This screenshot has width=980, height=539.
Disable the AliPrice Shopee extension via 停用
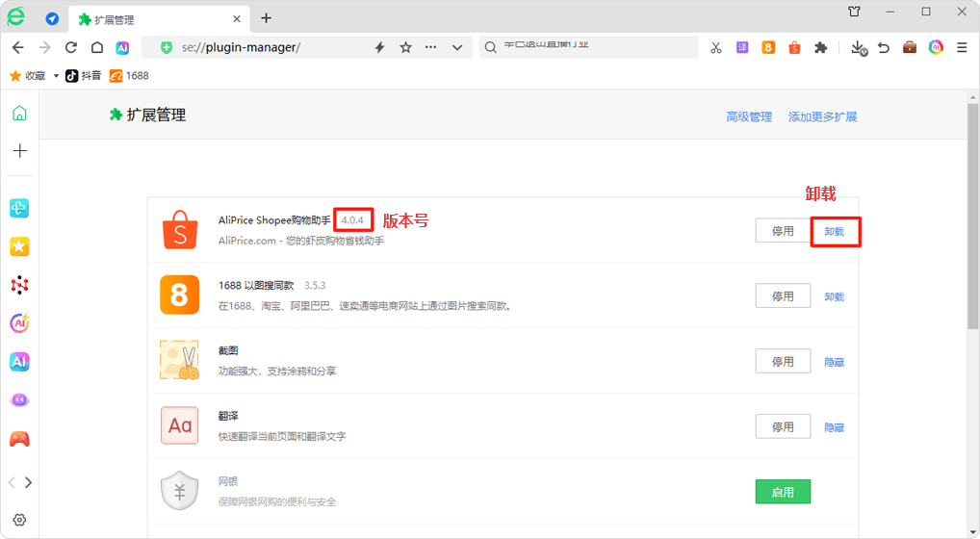[x=783, y=231]
